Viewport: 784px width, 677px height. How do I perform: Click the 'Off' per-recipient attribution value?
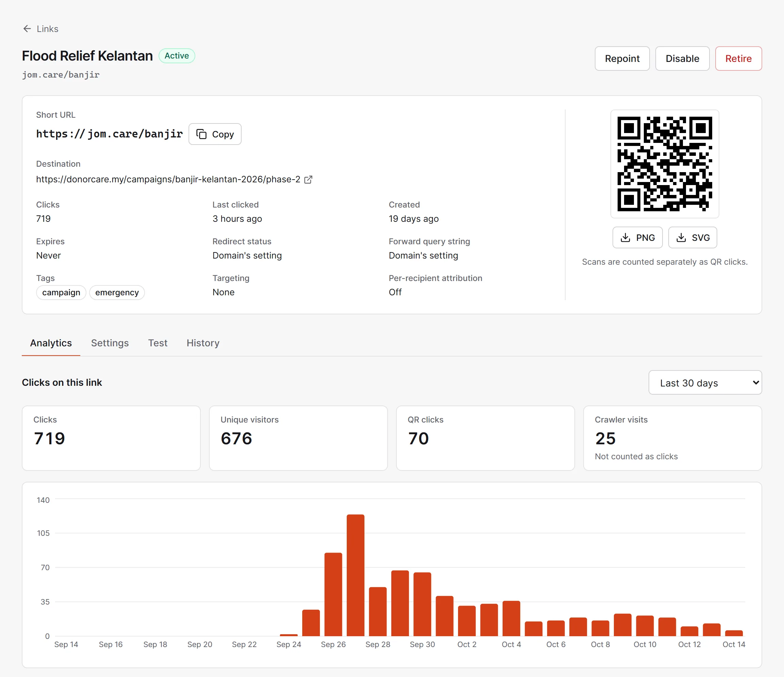click(x=395, y=292)
